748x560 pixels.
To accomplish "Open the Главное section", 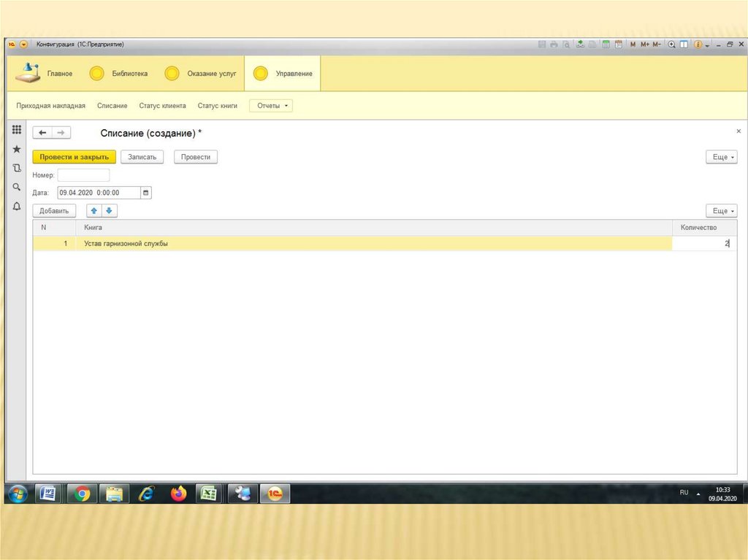I will pos(44,74).
